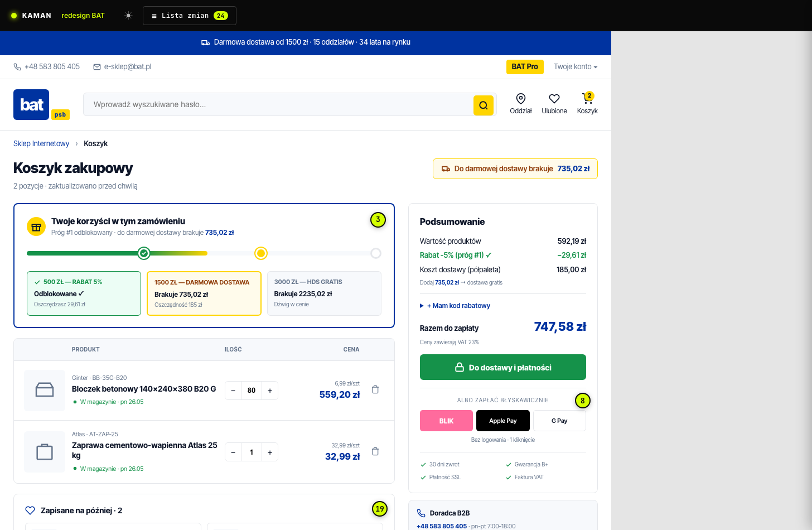This screenshot has width=812, height=530.
Task: Remove Zaprawa cementowo-wapienna with trash icon
Action: (375, 451)
